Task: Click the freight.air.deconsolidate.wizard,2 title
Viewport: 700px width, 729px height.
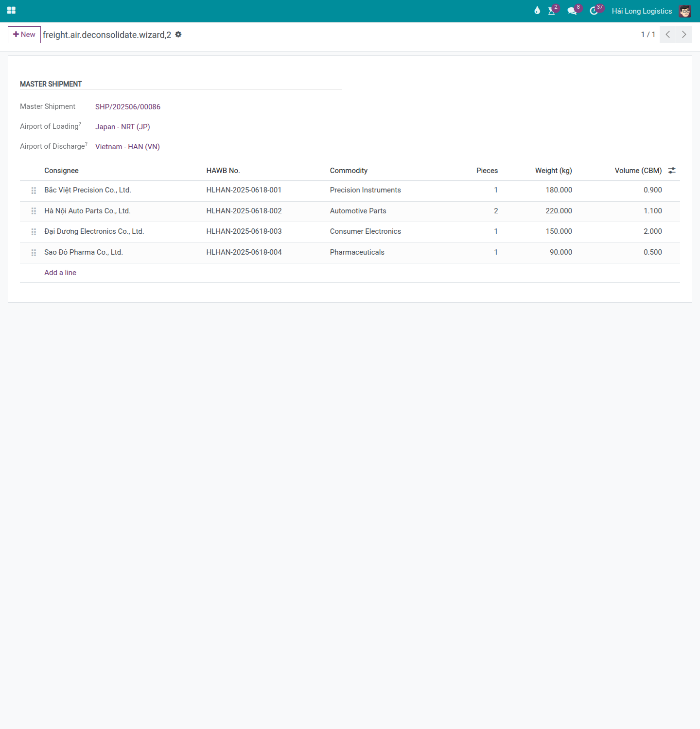Action: point(107,35)
